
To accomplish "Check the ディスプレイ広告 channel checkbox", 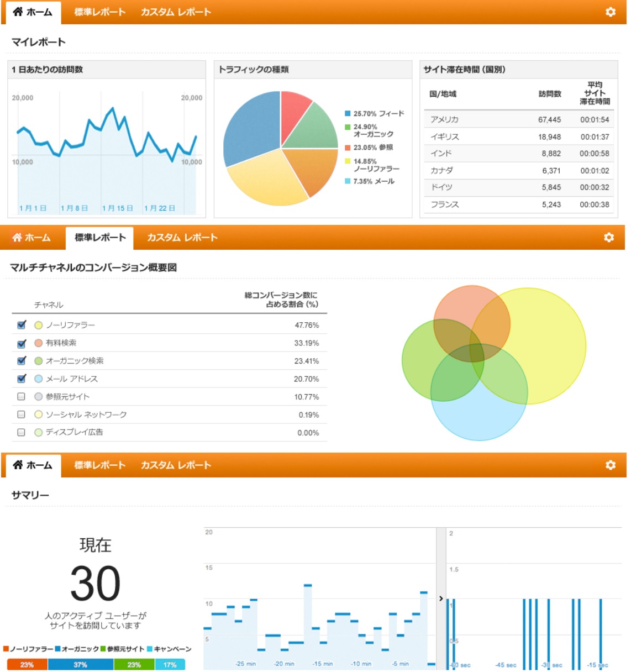I will (x=22, y=433).
